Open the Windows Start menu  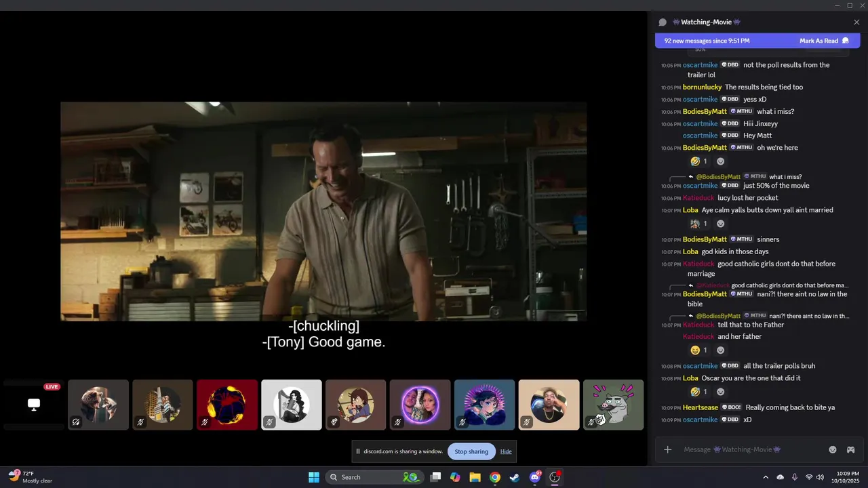(x=314, y=477)
